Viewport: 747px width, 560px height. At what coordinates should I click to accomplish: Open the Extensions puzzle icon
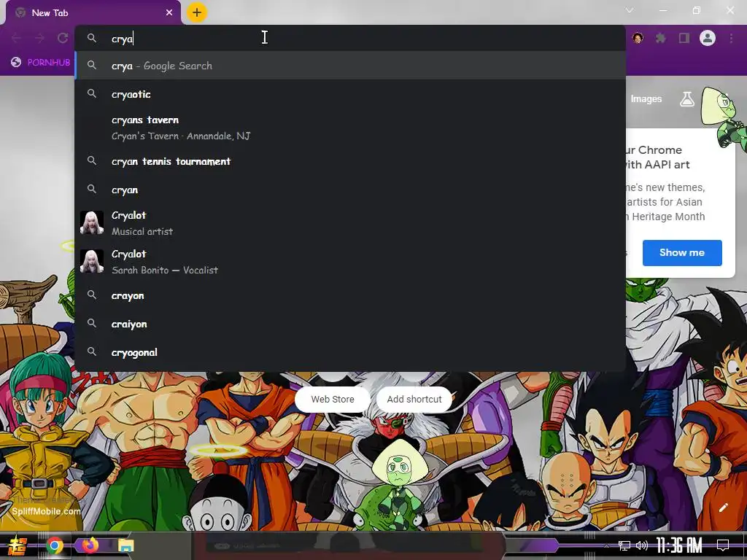tap(660, 38)
